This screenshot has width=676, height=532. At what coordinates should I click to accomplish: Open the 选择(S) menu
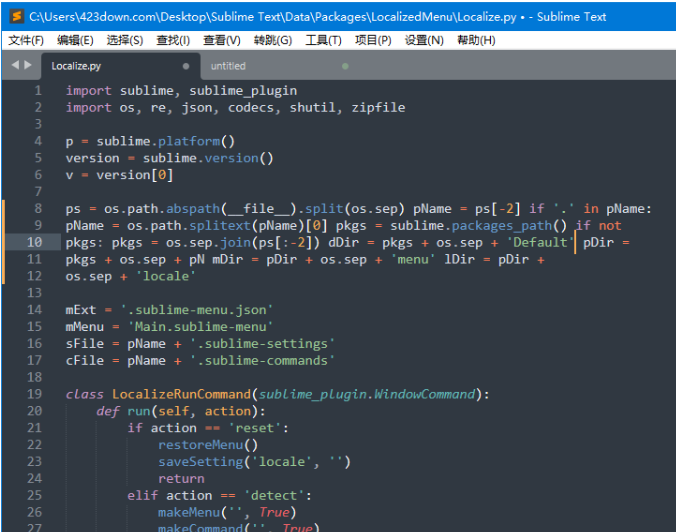(125, 40)
